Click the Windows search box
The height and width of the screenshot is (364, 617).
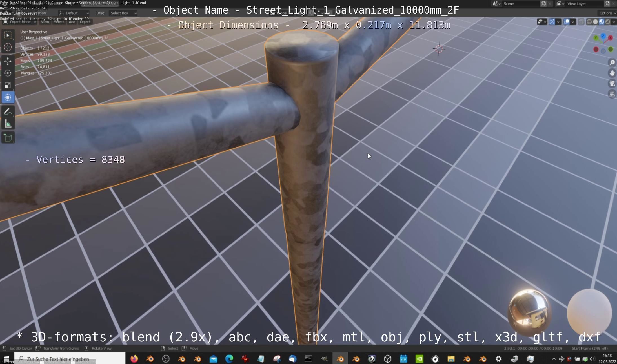pos(70,359)
